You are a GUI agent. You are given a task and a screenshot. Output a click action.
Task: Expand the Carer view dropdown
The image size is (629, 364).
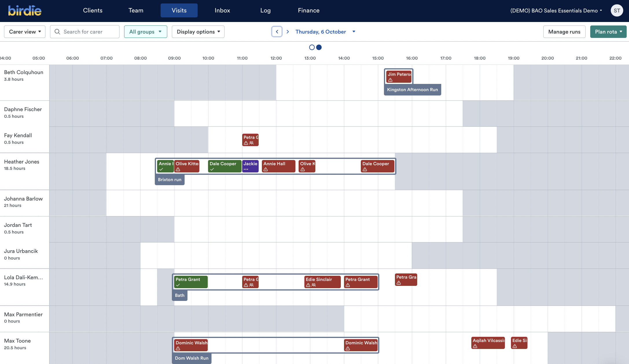(25, 32)
